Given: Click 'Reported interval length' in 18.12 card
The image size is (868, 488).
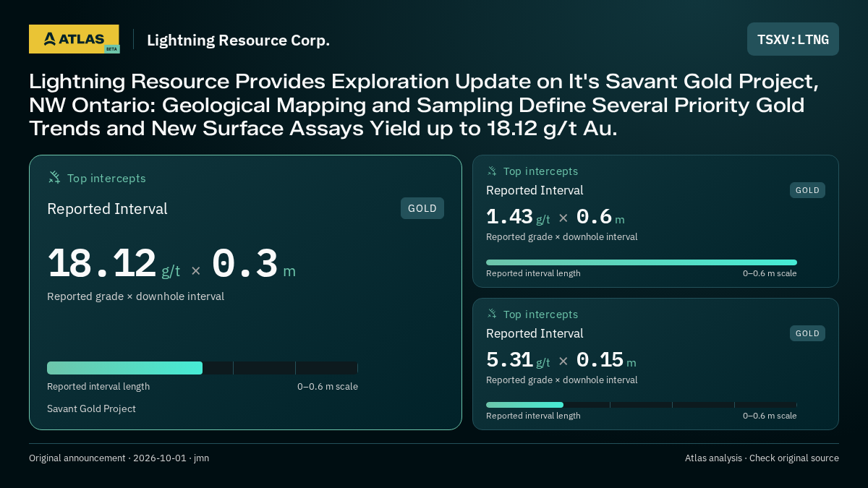Looking at the screenshot, I should pyautogui.click(x=98, y=386).
